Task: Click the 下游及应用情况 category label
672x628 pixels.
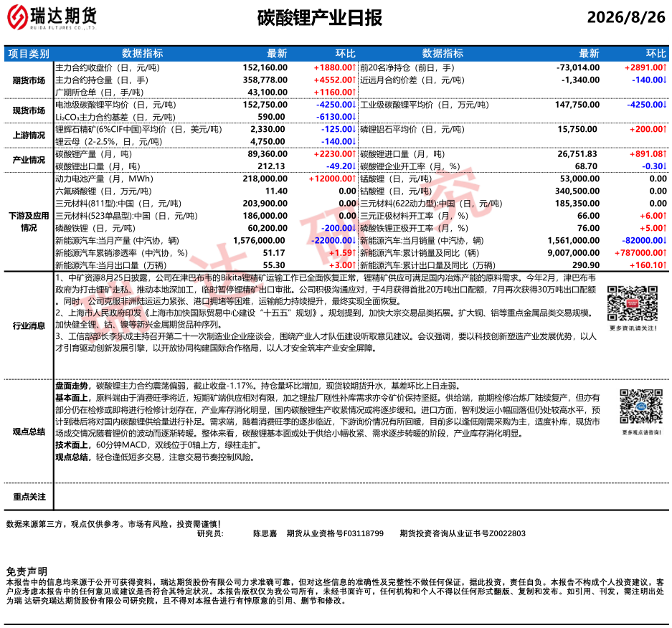Action: [x=29, y=222]
